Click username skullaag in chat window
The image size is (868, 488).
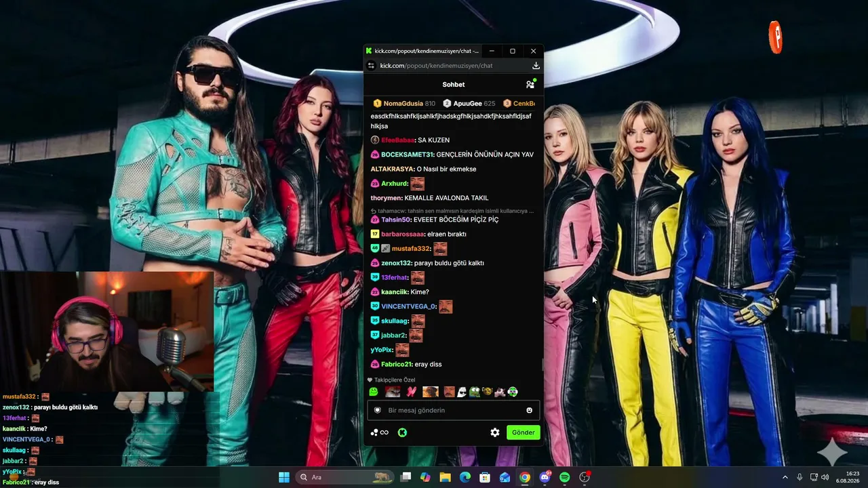[x=395, y=321]
